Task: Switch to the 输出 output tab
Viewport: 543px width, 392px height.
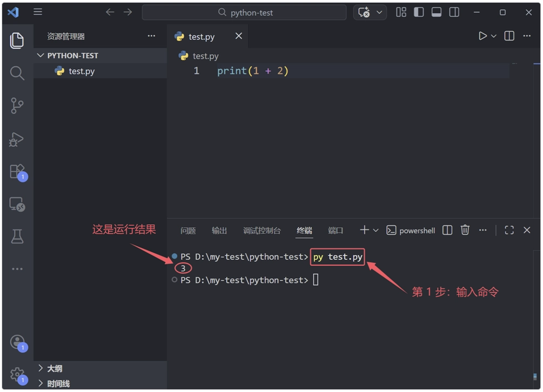Action: pyautogui.click(x=219, y=230)
